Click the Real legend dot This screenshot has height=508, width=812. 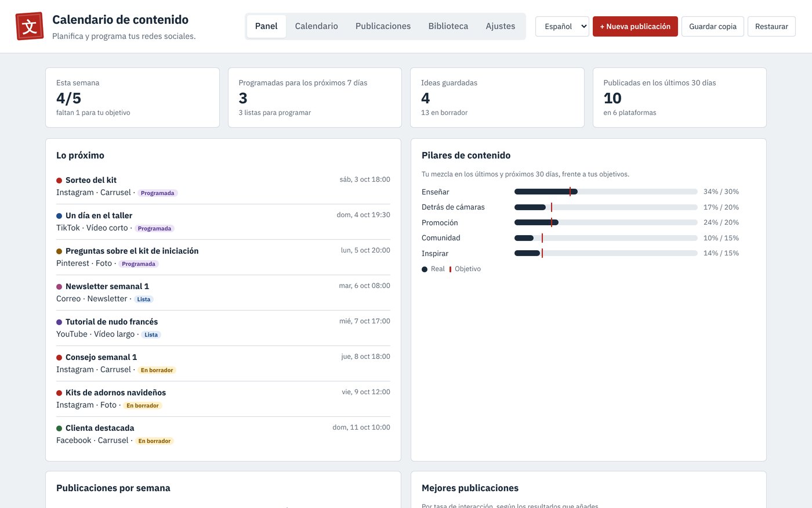(425, 269)
